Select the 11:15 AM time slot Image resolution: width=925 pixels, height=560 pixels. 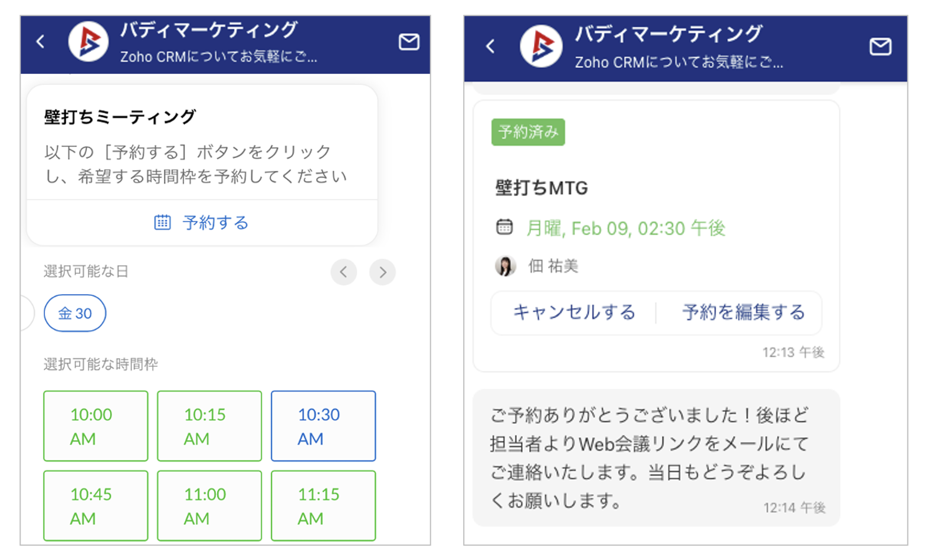tap(323, 505)
